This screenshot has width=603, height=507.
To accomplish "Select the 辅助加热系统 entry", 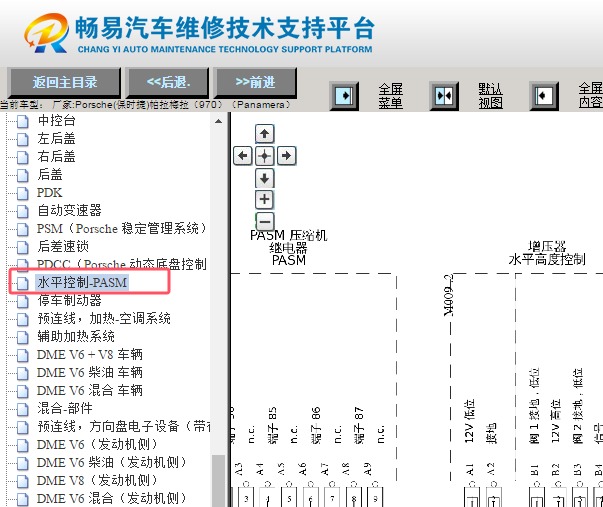I will point(76,337).
